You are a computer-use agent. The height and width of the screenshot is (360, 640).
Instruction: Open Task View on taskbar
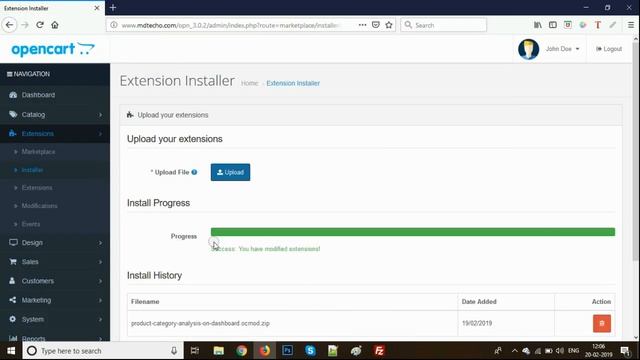pyautogui.click(x=195, y=351)
